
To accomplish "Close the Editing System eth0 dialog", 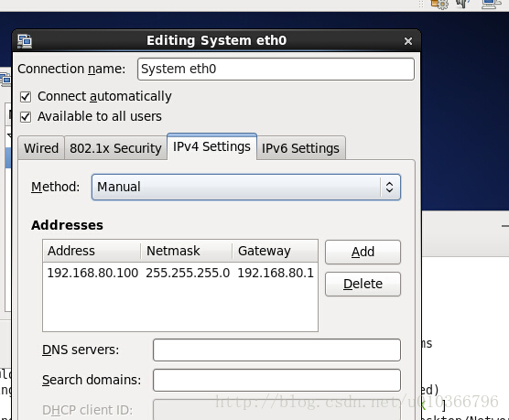I will click(408, 41).
